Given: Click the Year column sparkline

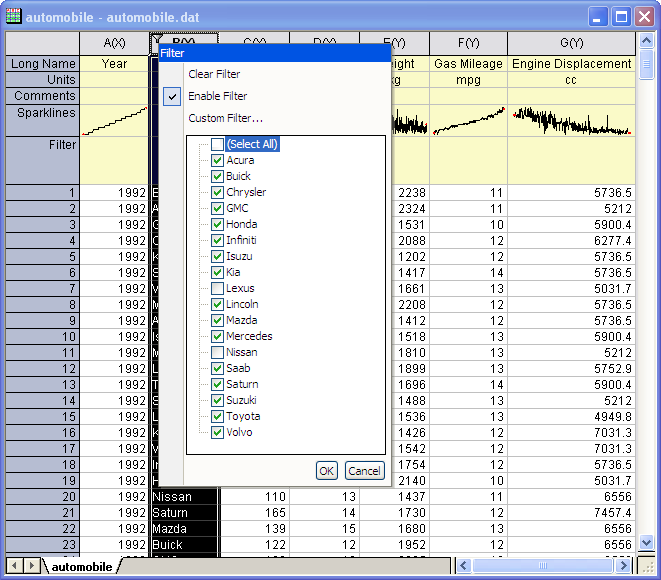Looking at the screenshot, I should tap(114, 121).
